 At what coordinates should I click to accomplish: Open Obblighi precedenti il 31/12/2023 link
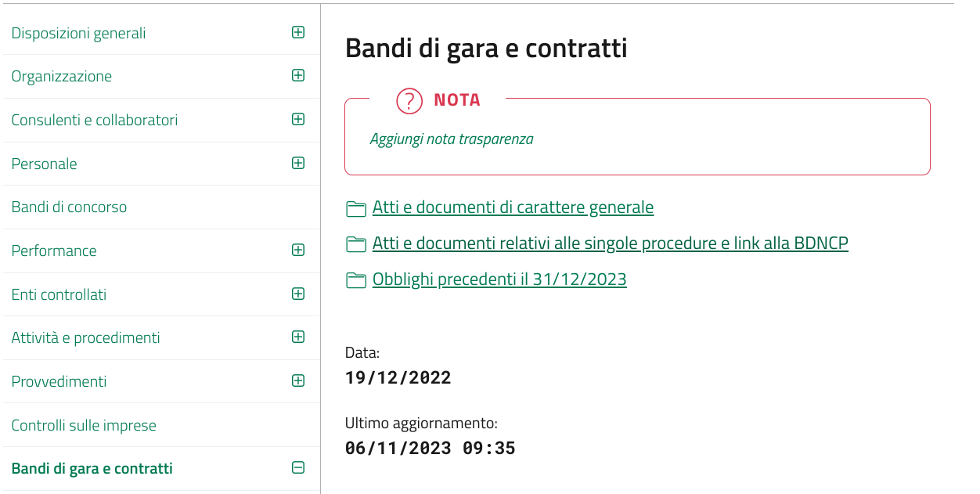coord(499,279)
